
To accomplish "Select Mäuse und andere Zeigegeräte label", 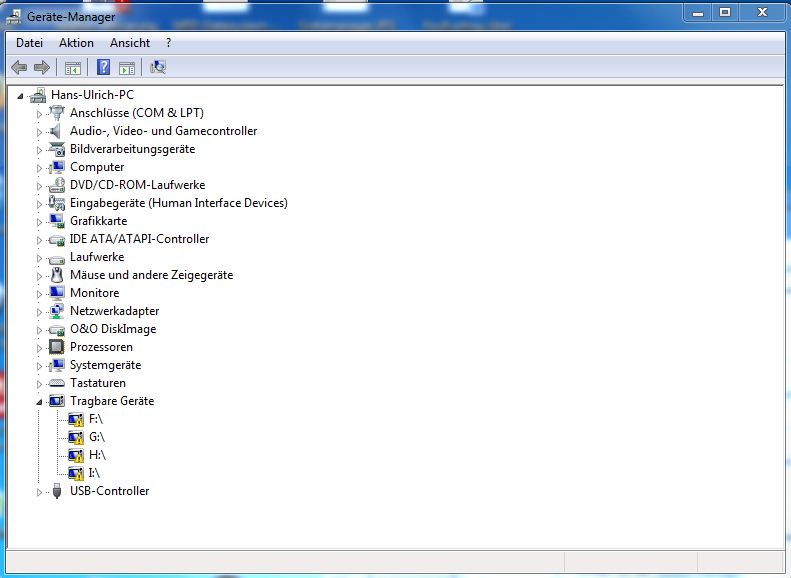I will [151, 275].
